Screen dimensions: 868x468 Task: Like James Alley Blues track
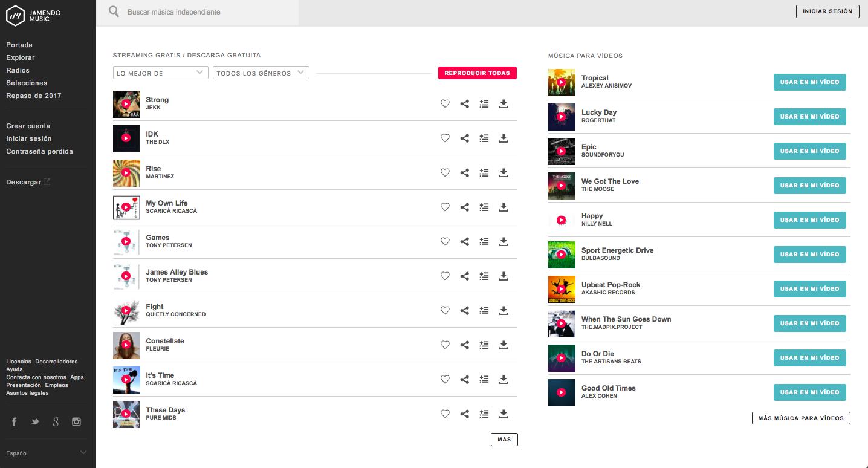pos(445,276)
